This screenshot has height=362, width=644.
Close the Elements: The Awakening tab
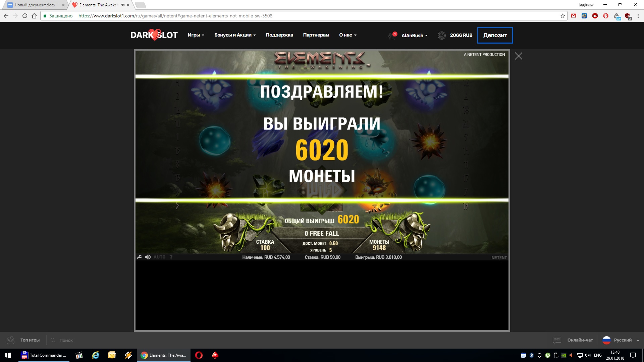point(128,5)
